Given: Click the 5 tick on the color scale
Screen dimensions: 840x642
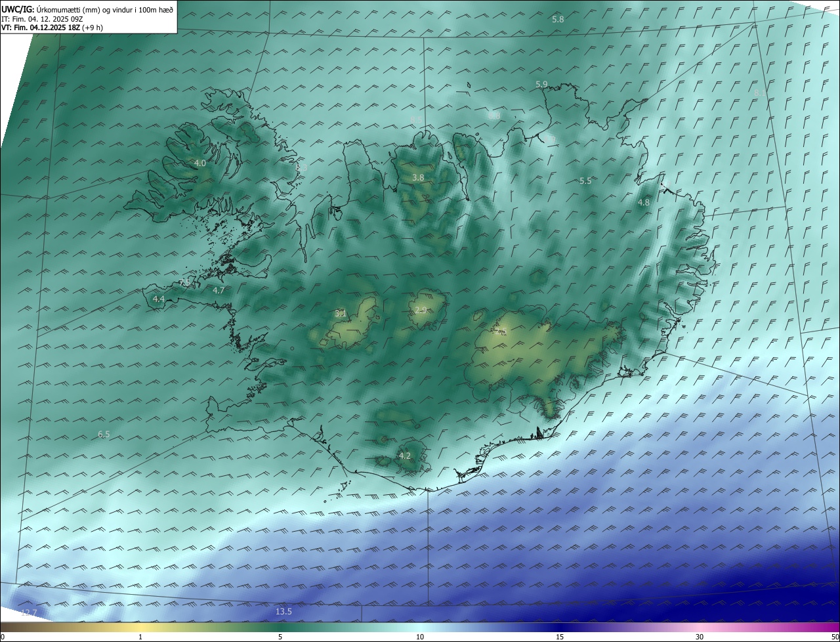Looking at the screenshot, I should [x=280, y=637].
